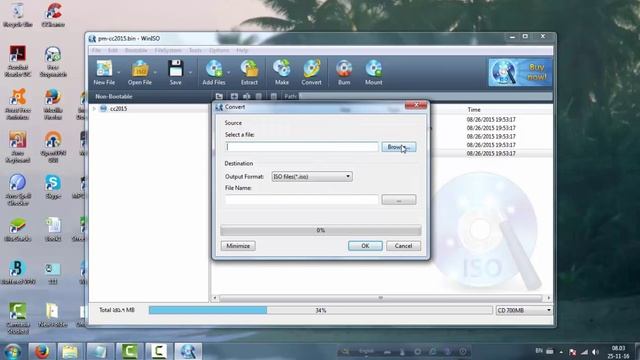Expand the New File dropdown arrow
640x360 pixels.
tap(119, 72)
